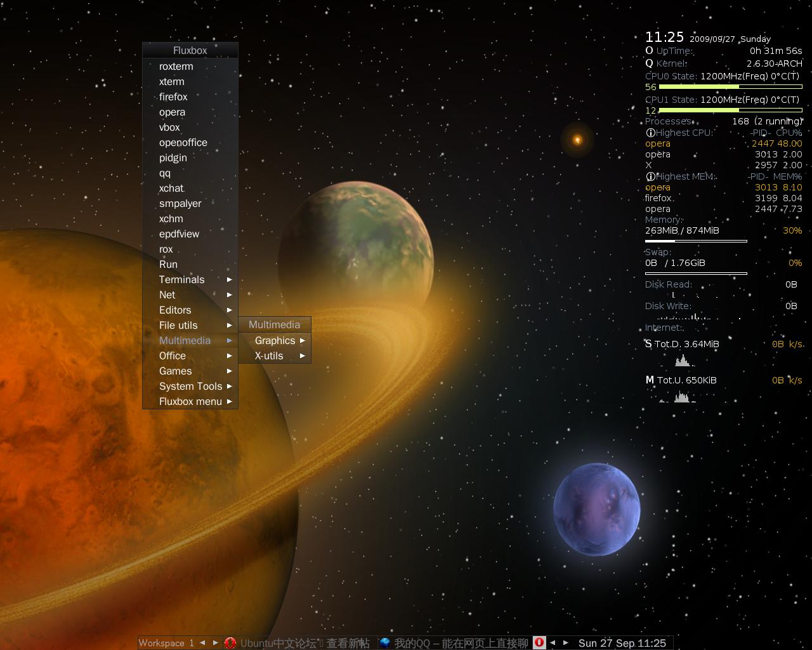The image size is (812, 650).
Task: Launch vbox from the menu
Action: [x=190, y=127]
